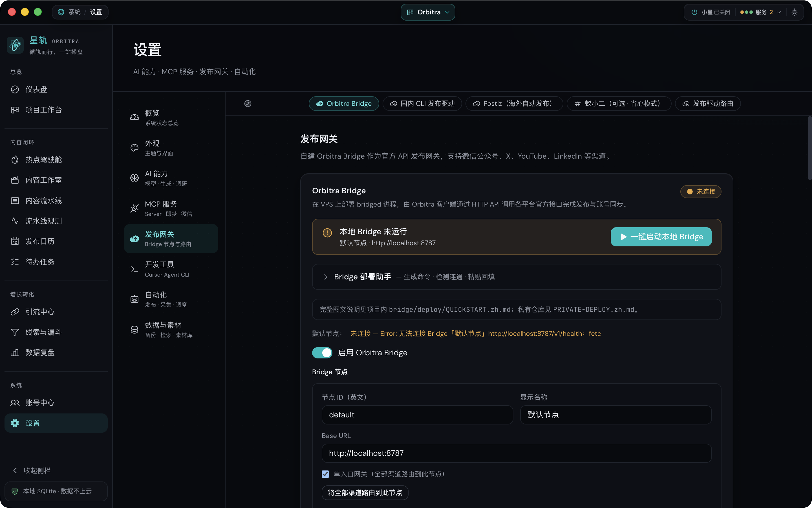This screenshot has width=812, height=508.
Task: Open the 发布网关 settings section
Action: (x=171, y=238)
